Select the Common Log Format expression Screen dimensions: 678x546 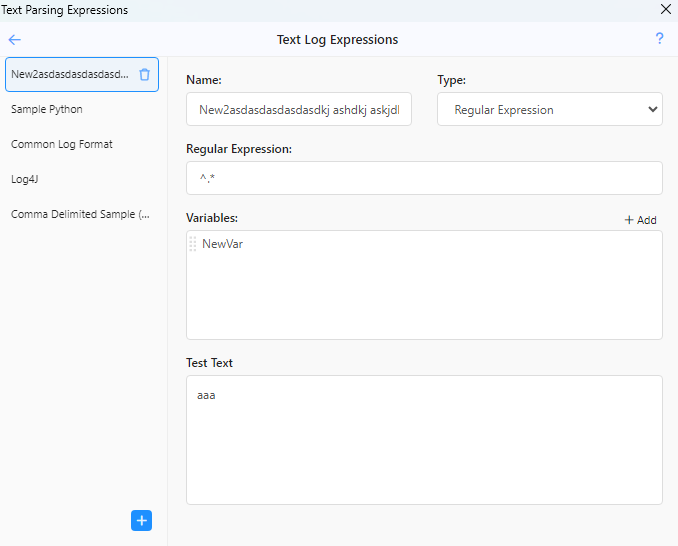(82, 144)
